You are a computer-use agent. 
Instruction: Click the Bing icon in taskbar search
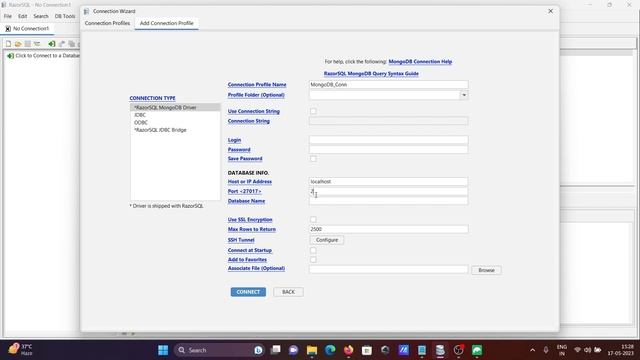258,350
